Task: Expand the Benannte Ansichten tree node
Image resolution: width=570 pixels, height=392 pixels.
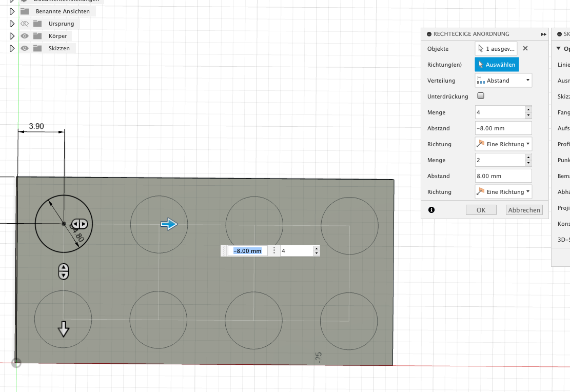Action: 12,11
